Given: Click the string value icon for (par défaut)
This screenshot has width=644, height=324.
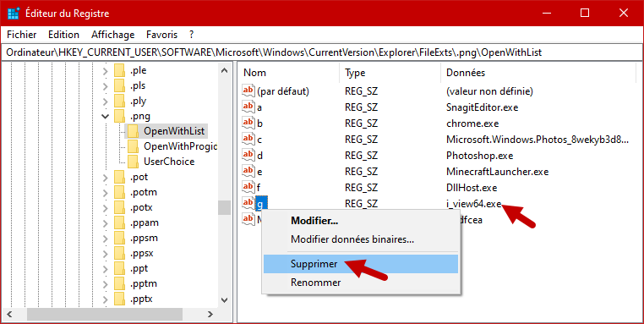Looking at the screenshot, I should pyautogui.click(x=248, y=90).
